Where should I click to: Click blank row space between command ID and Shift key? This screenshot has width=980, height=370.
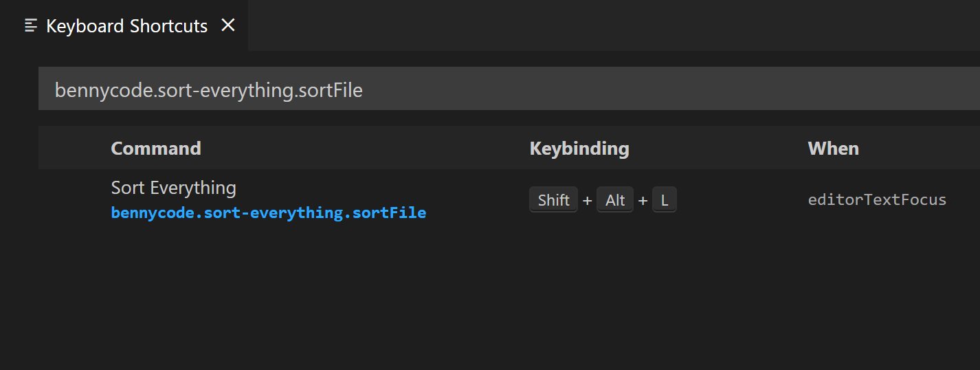click(478, 200)
